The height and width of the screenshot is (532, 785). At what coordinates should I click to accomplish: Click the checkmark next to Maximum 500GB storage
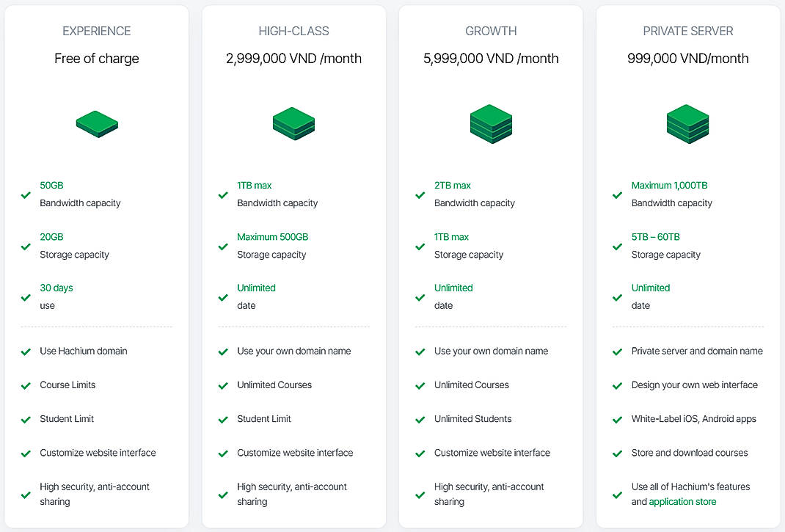pos(222,247)
